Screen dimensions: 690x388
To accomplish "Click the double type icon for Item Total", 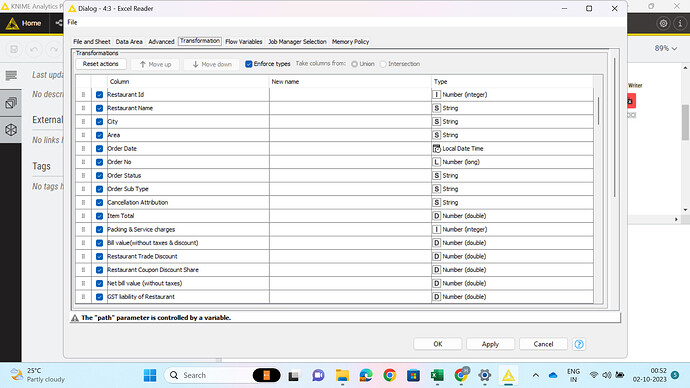I will (437, 216).
